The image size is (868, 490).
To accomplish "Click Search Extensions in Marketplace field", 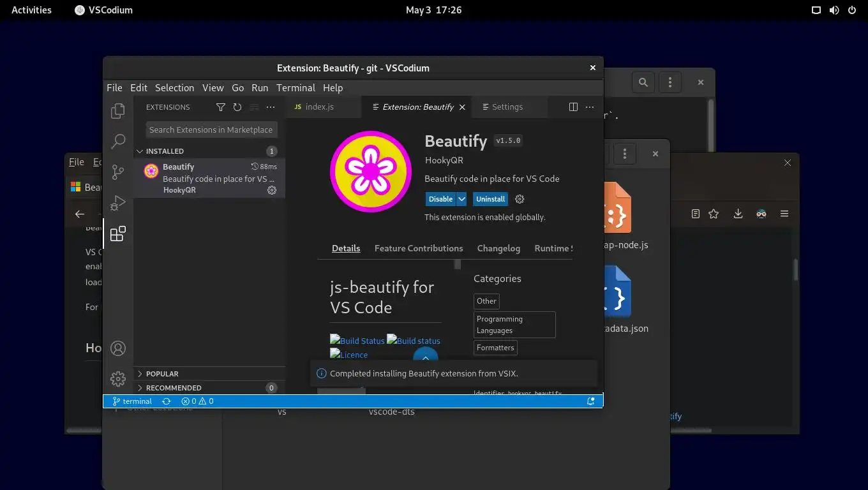I will [x=211, y=130].
